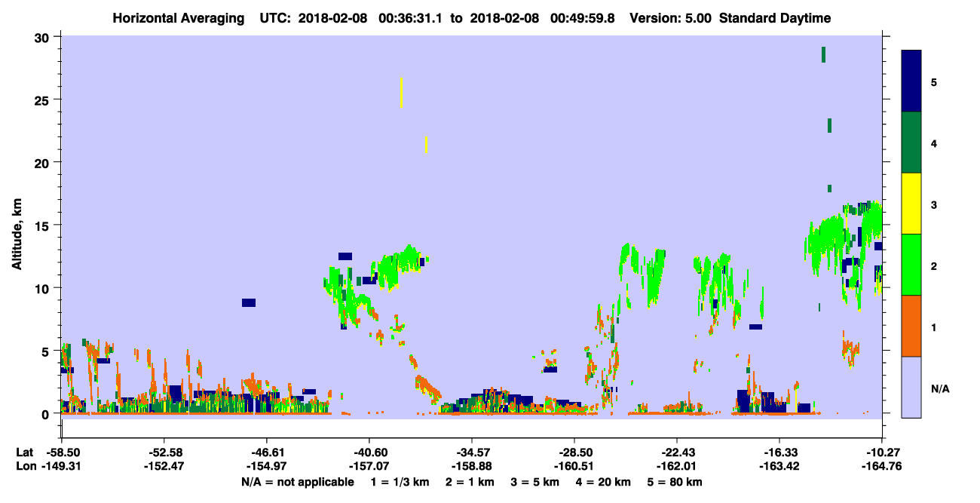This screenshot has width=980, height=503.
Task: Click latitude value -52.58
Action: click(164, 452)
